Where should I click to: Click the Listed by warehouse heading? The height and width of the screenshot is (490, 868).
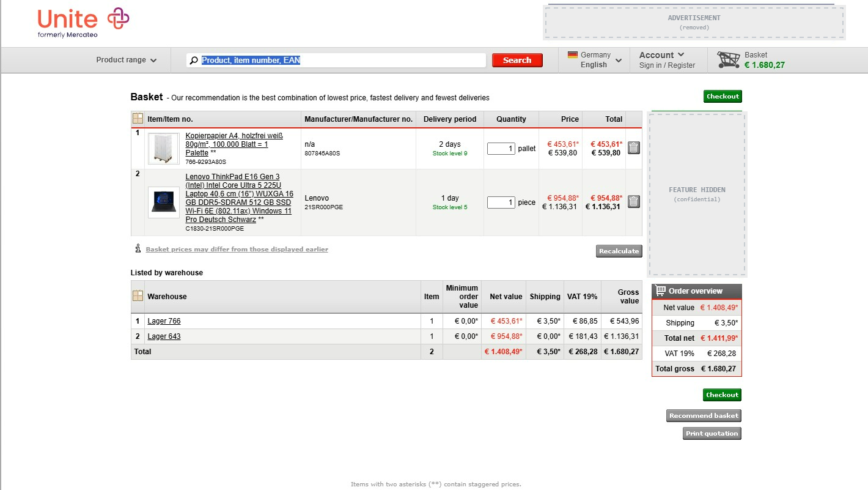[167, 273]
